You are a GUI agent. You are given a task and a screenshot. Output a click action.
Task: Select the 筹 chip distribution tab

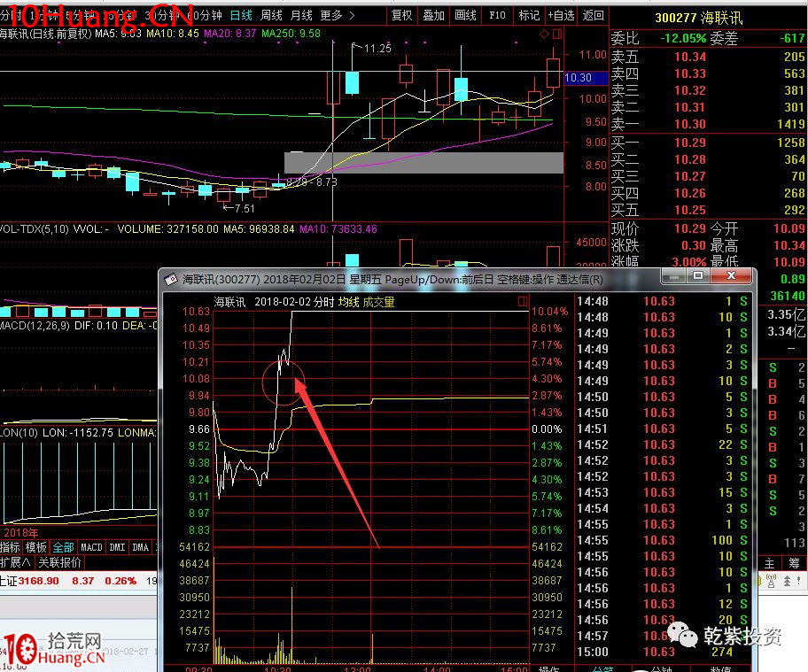pos(794,563)
